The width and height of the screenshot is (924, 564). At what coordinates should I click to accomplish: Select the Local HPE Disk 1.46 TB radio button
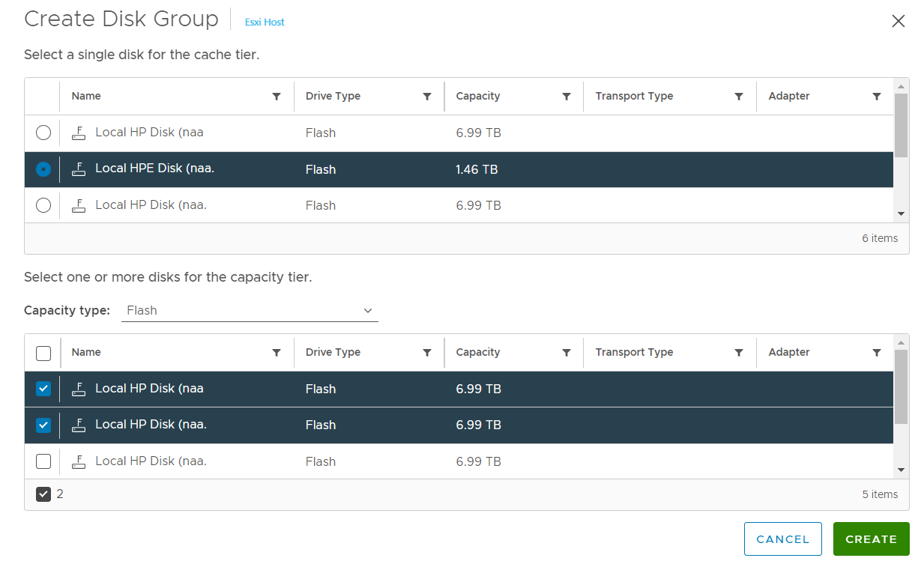[43, 169]
